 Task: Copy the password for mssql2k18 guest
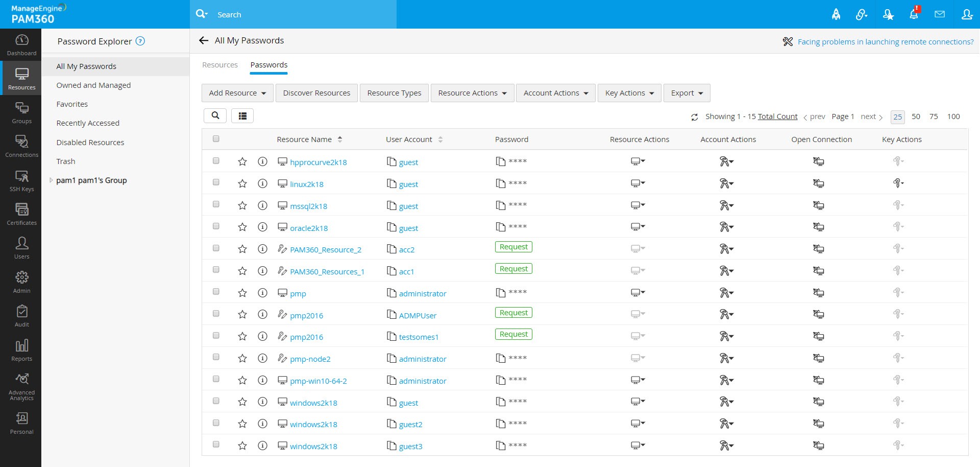(x=501, y=205)
